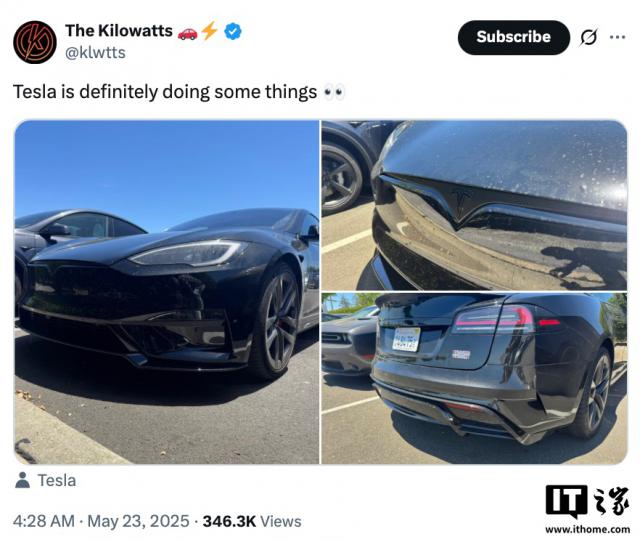640x542 pixels.
Task: Click the lightning bolt emoji
Action: pos(209,32)
